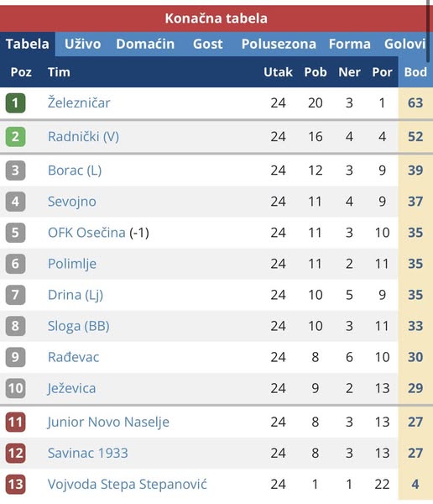Click the red position 13 badge
433x504 pixels.
coord(15,484)
